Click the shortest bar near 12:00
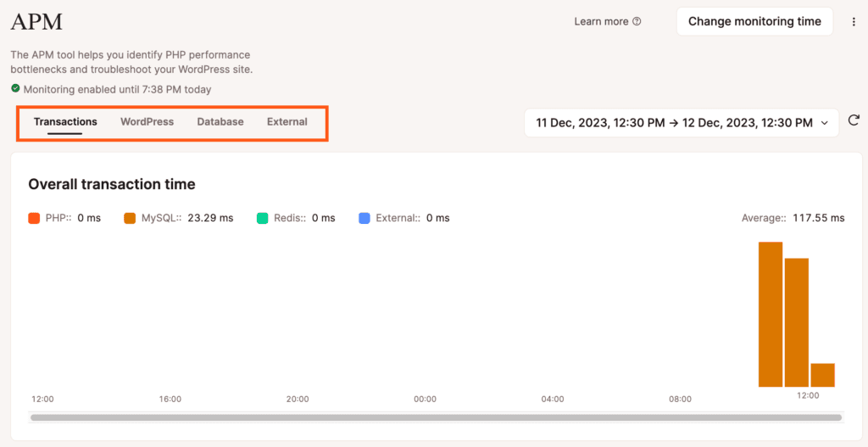 822,375
